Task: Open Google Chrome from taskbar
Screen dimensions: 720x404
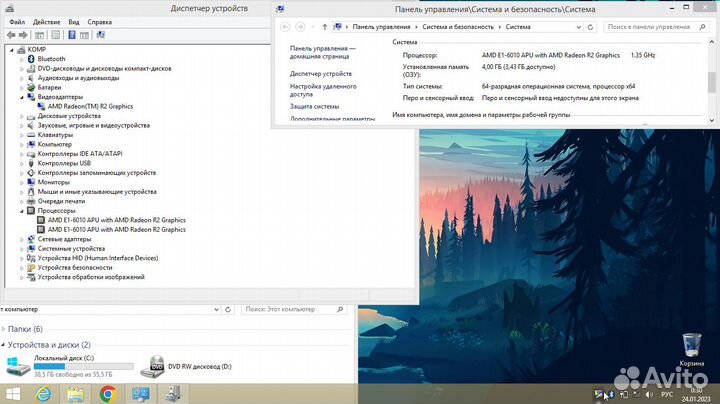Action: click(108, 394)
